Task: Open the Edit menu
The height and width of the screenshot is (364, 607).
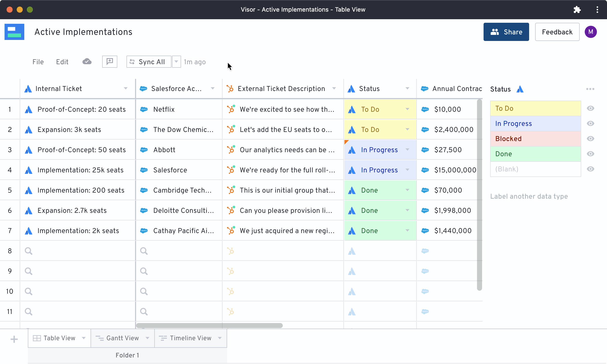Action: 62,61
